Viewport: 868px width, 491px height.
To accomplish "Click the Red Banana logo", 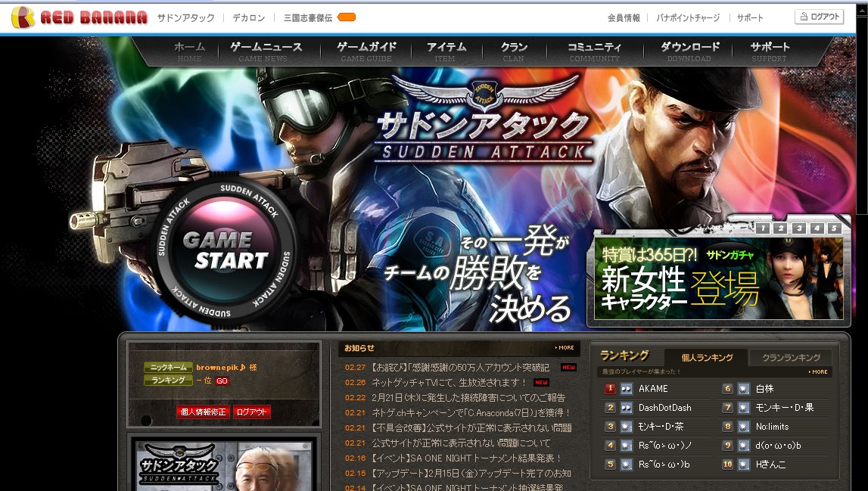I will [79, 17].
